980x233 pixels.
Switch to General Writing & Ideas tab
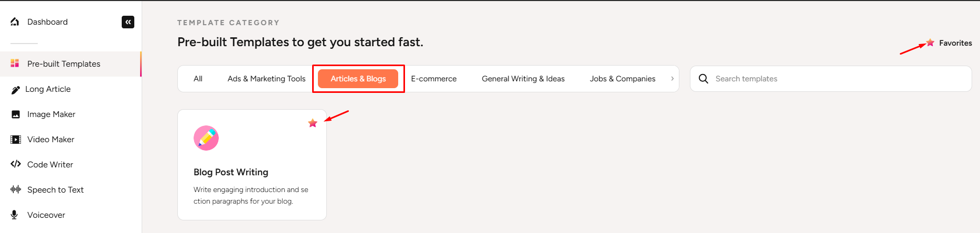click(523, 79)
